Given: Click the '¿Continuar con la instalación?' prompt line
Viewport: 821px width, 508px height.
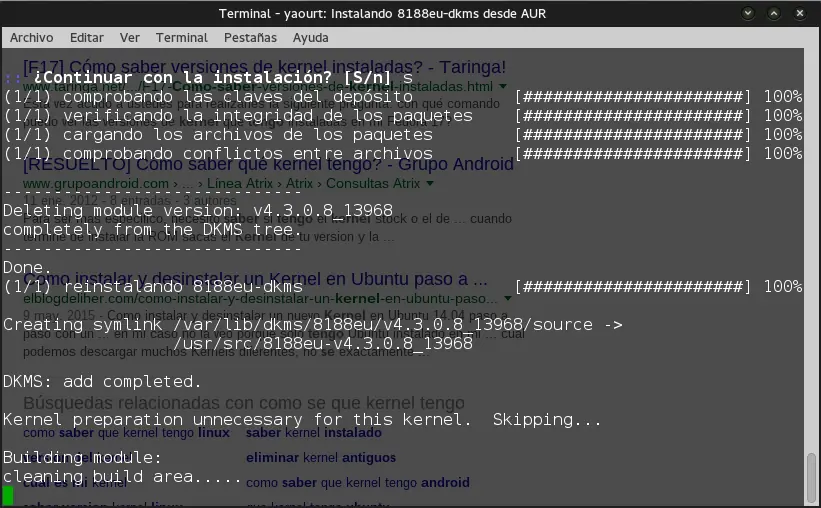Looking at the screenshot, I should (x=209, y=78).
